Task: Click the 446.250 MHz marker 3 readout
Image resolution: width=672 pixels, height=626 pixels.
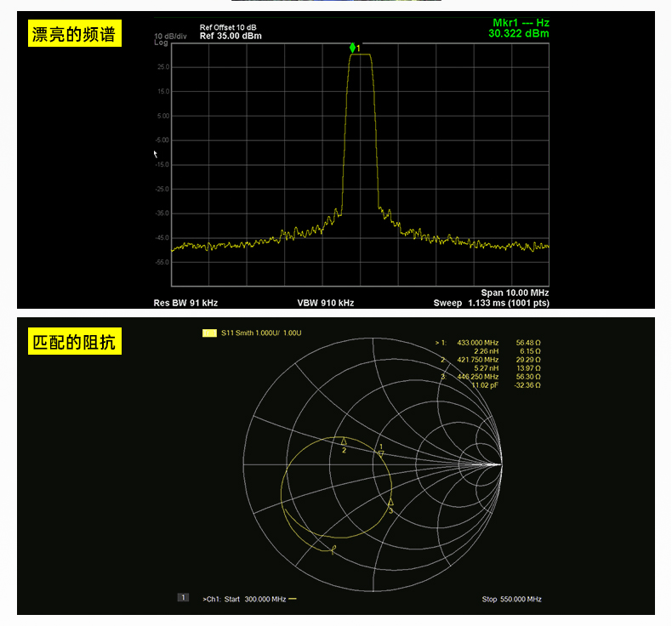Action: point(477,377)
